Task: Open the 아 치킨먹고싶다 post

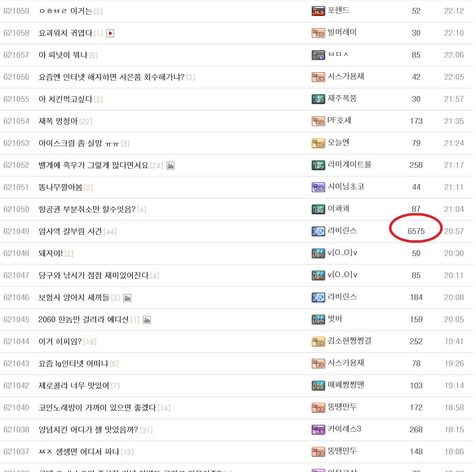Action: pyautogui.click(x=65, y=99)
